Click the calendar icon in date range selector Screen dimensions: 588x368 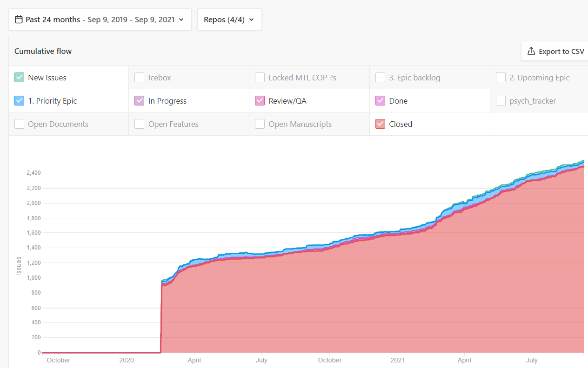coord(19,20)
